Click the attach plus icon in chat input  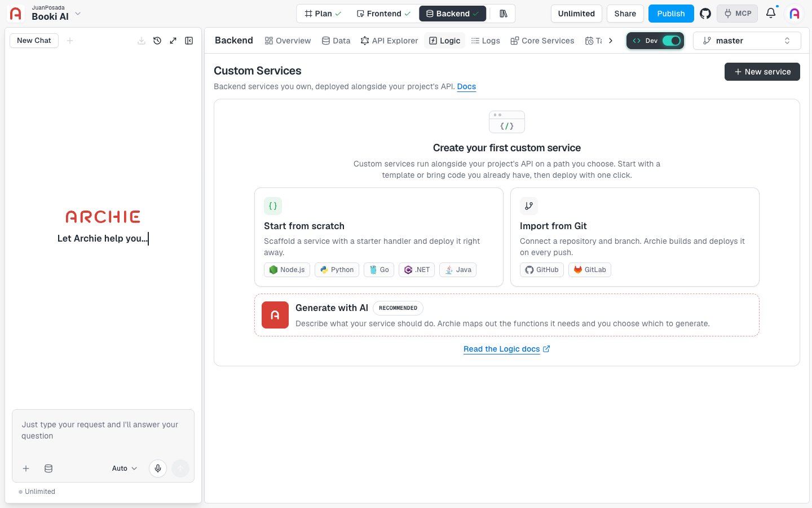coord(26,468)
